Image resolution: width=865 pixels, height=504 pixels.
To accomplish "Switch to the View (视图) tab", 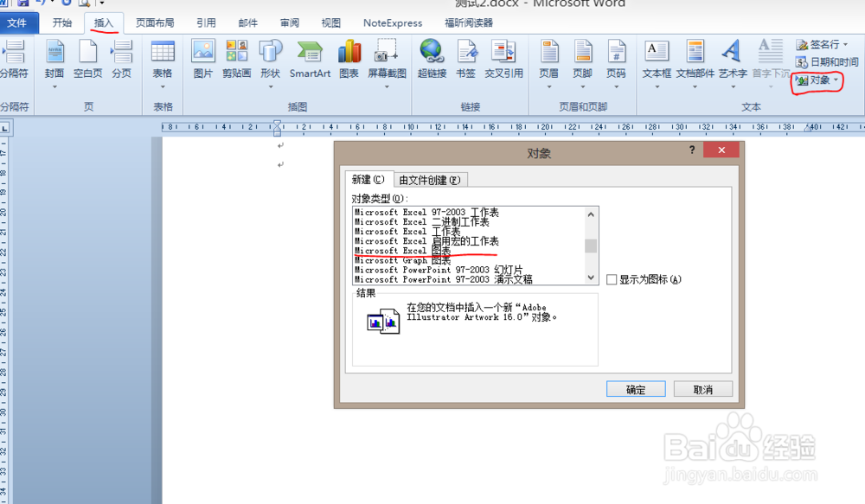I will click(x=331, y=22).
